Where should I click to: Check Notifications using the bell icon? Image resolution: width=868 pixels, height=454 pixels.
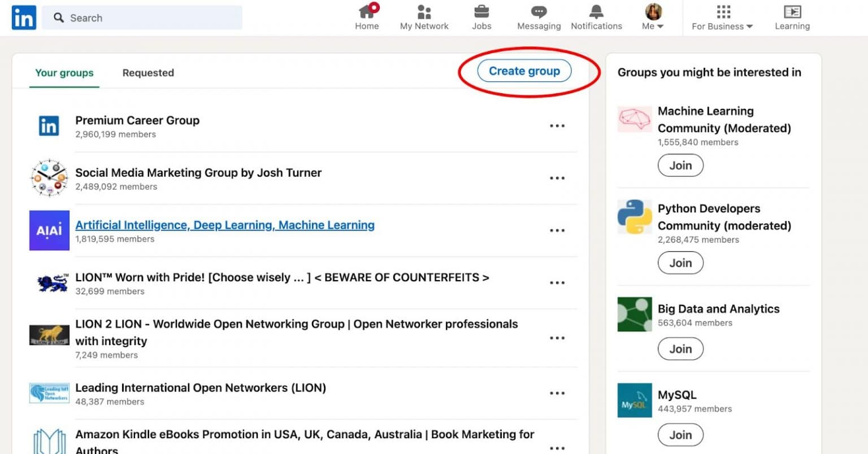(596, 12)
